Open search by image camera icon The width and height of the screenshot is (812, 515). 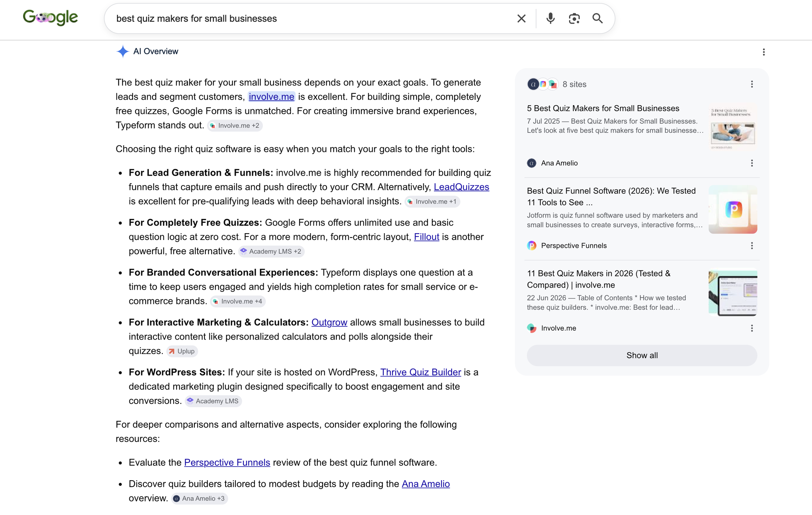click(574, 19)
